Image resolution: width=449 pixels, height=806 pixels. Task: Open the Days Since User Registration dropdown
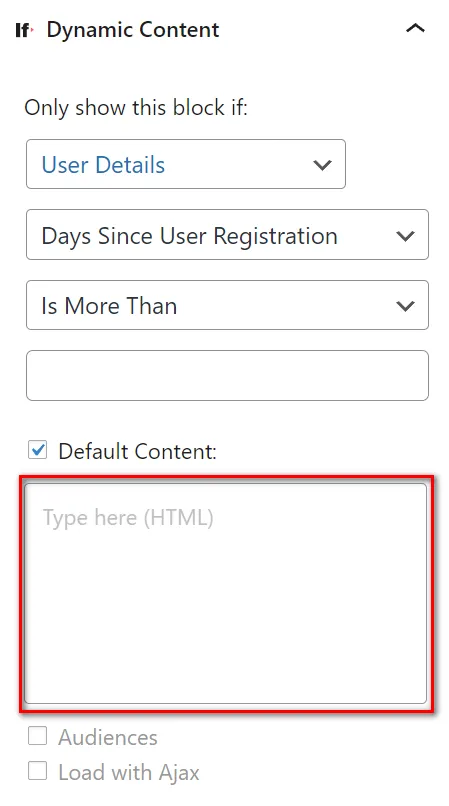click(227, 234)
